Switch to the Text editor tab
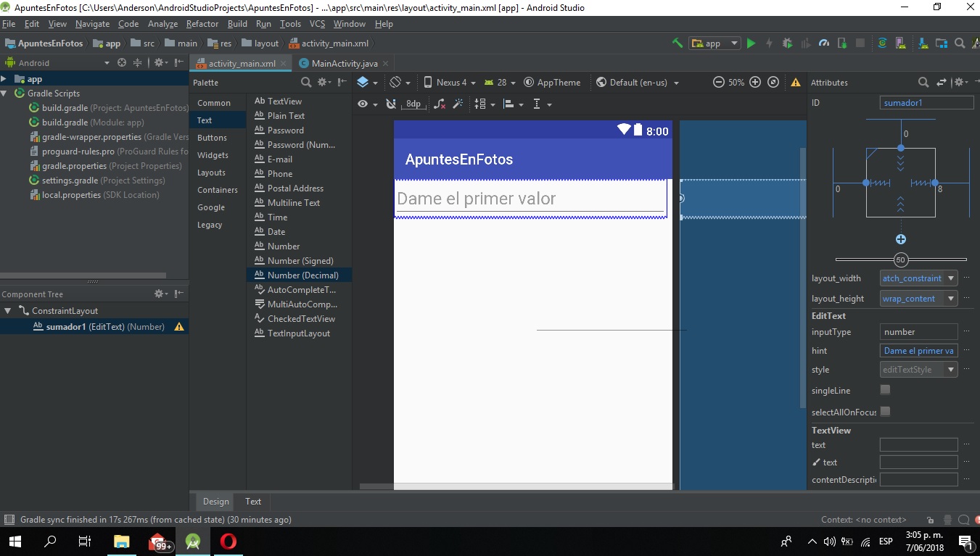Viewport: 980px width, 556px height. click(x=253, y=501)
